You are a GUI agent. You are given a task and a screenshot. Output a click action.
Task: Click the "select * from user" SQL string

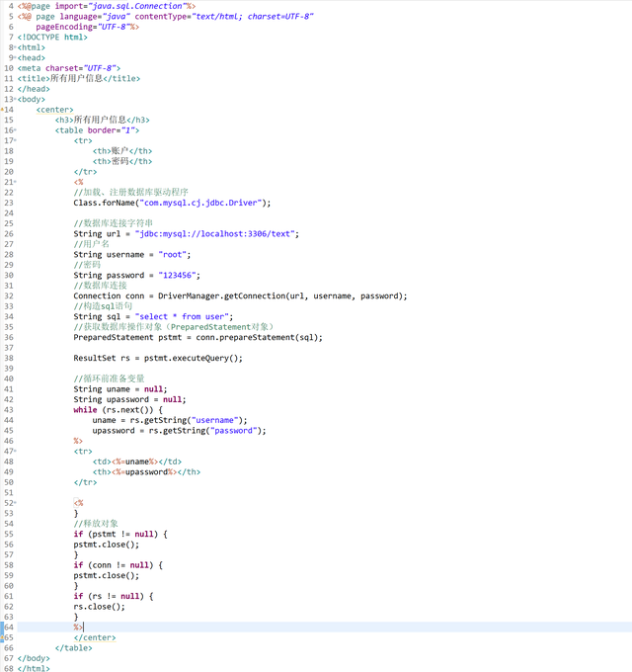[x=182, y=316]
